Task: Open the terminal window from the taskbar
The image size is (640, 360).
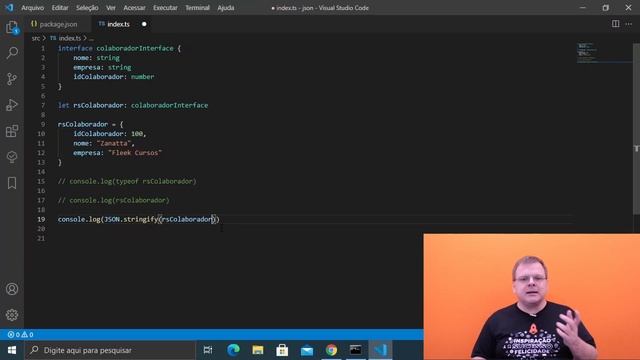Action: (356, 350)
